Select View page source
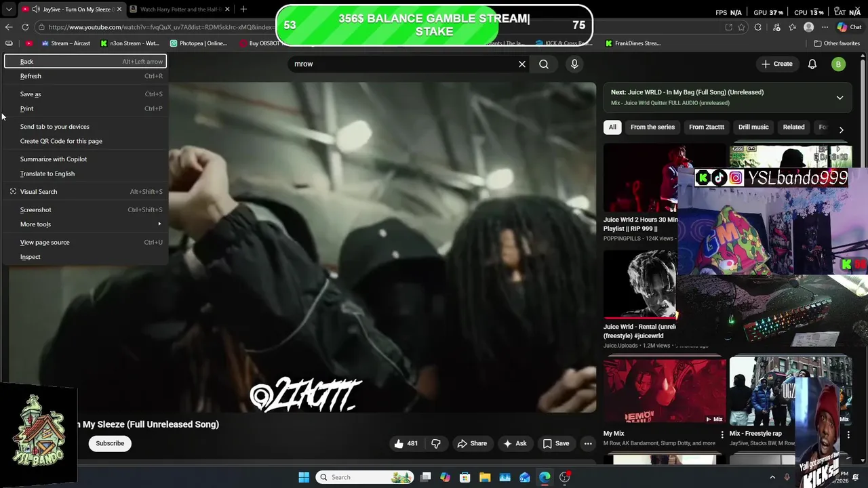The width and height of the screenshot is (868, 488). point(85,243)
